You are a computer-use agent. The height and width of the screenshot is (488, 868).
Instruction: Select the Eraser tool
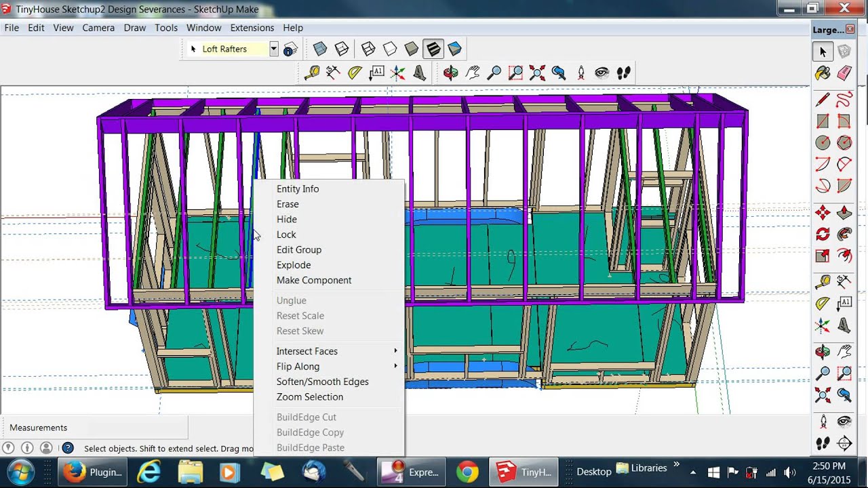point(844,73)
